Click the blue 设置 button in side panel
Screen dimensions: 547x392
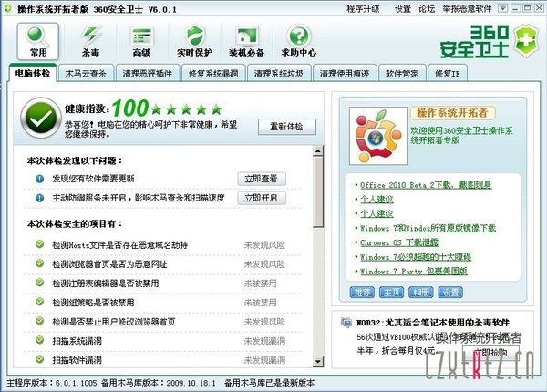tap(450, 293)
